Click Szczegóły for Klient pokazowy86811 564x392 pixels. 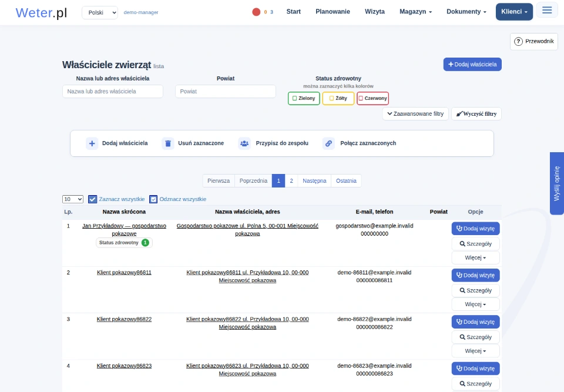(x=475, y=290)
